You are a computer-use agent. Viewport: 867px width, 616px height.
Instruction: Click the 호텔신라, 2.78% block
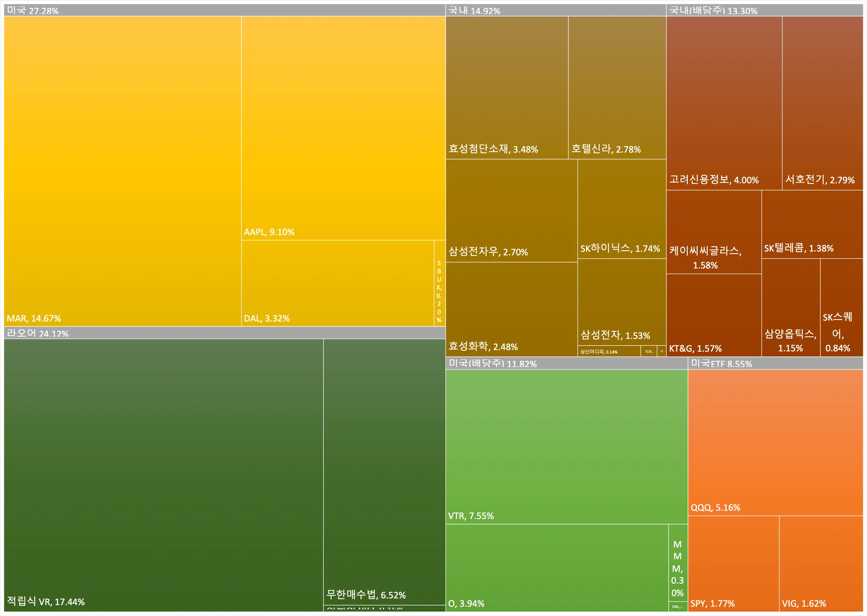point(617,88)
